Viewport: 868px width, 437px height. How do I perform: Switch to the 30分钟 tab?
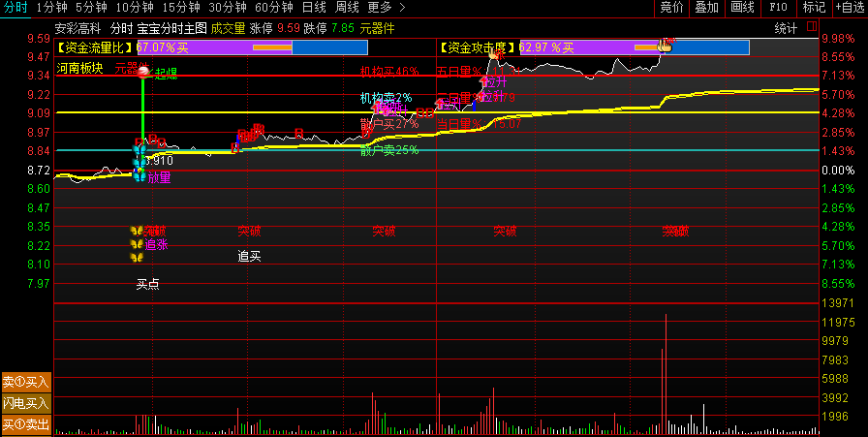(x=228, y=8)
